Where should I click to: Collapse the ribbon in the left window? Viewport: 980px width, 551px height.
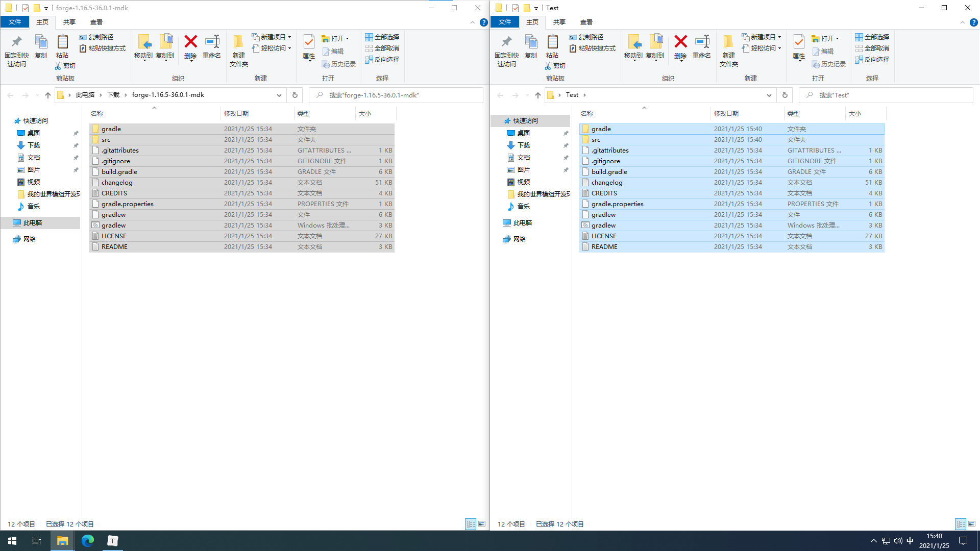click(x=472, y=22)
